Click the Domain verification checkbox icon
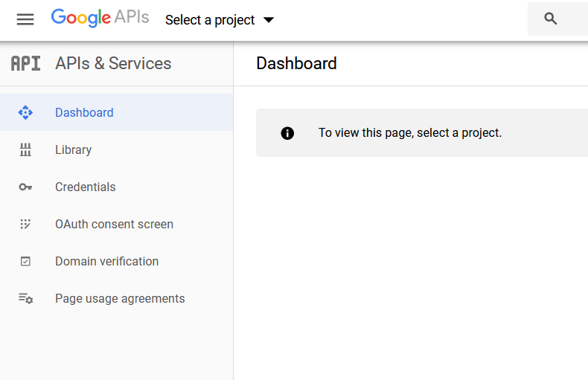This screenshot has width=588, height=380. coord(25,261)
